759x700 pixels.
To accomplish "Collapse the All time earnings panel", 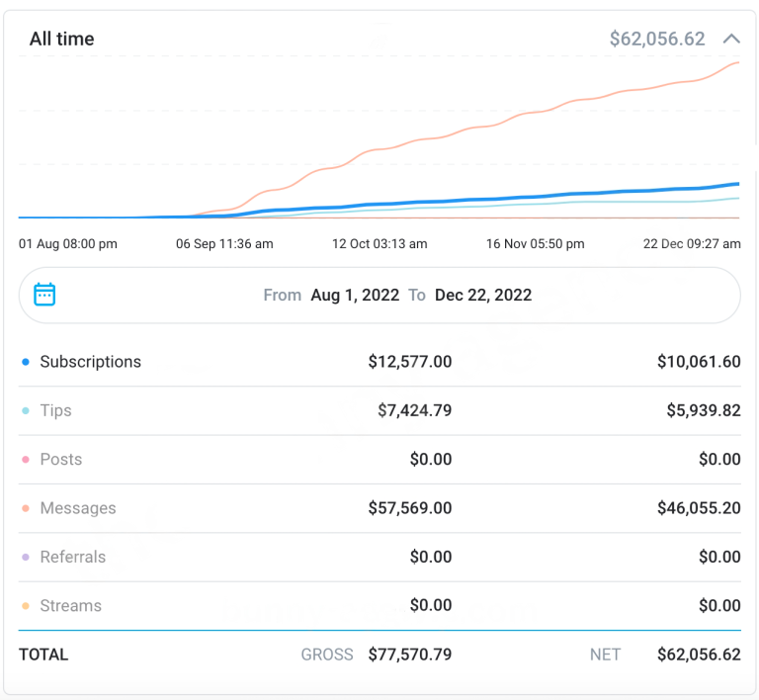I will click(x=731, y=40).
